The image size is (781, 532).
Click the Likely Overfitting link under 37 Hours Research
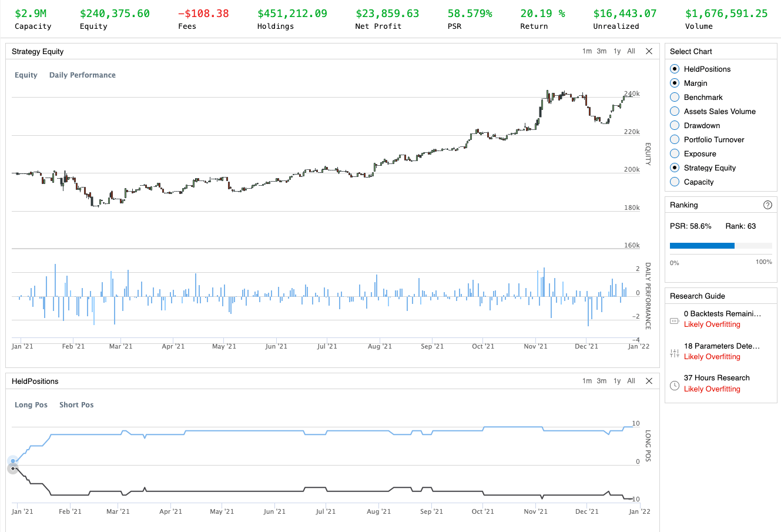pyautogui.click(x=712, y=389)
